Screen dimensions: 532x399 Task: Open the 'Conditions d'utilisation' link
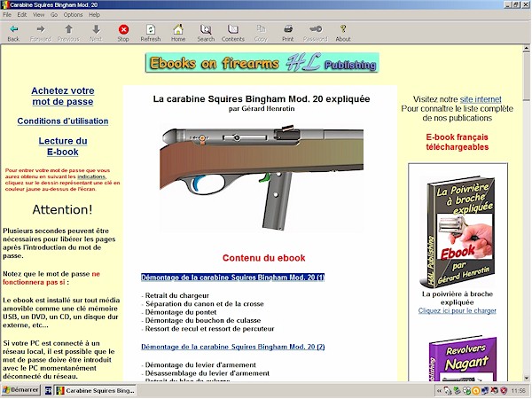point(63,121)
